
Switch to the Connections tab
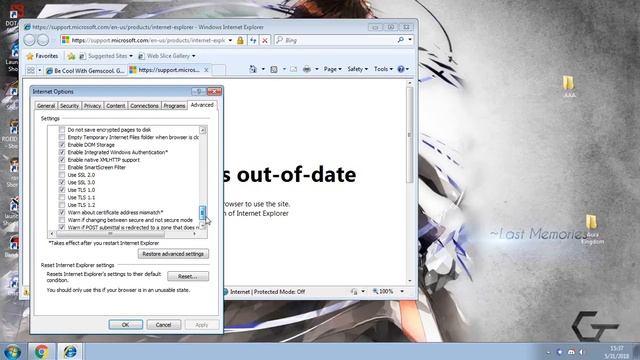[144, 106]
